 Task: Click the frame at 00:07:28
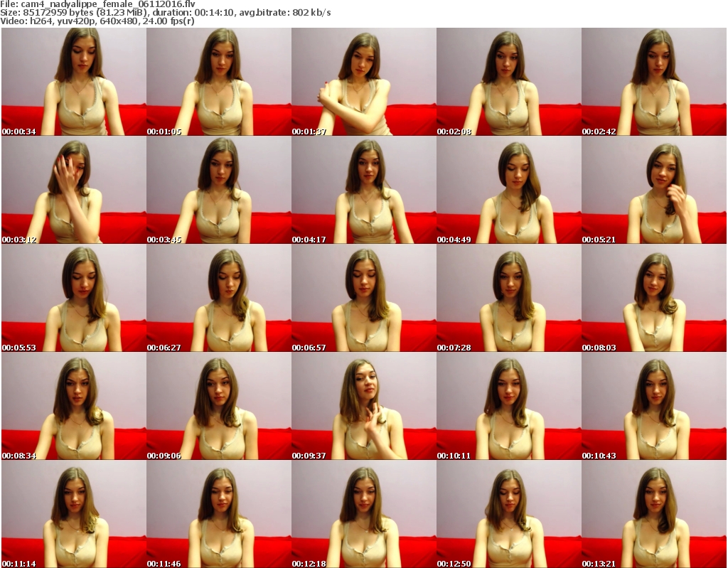[x=508, y=298]
